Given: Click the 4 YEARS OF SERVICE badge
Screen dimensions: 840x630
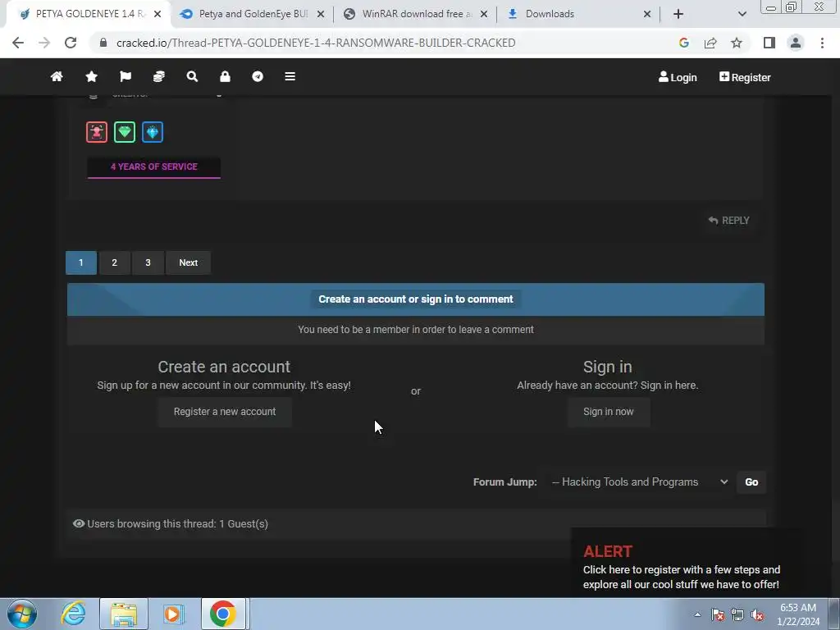Looking at the screenshot, I should click(x=153, y=167).
